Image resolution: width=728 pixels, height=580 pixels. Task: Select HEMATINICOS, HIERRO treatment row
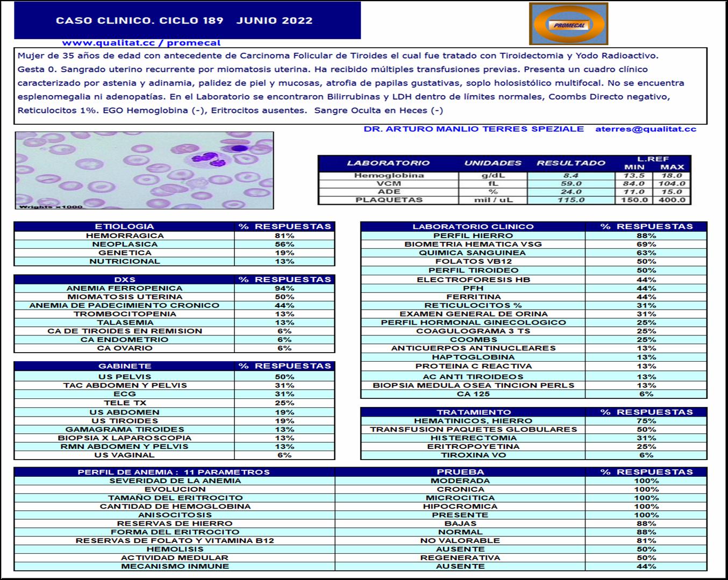point(534,421)
